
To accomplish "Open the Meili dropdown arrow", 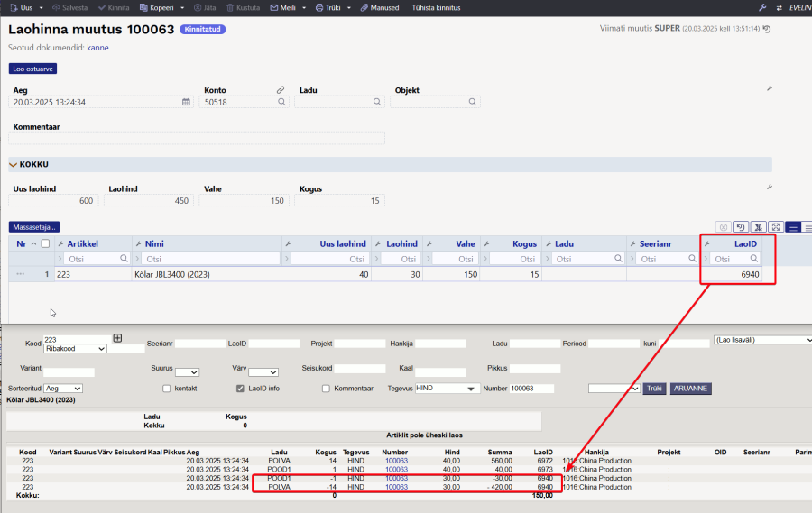I will click(303, 8).
